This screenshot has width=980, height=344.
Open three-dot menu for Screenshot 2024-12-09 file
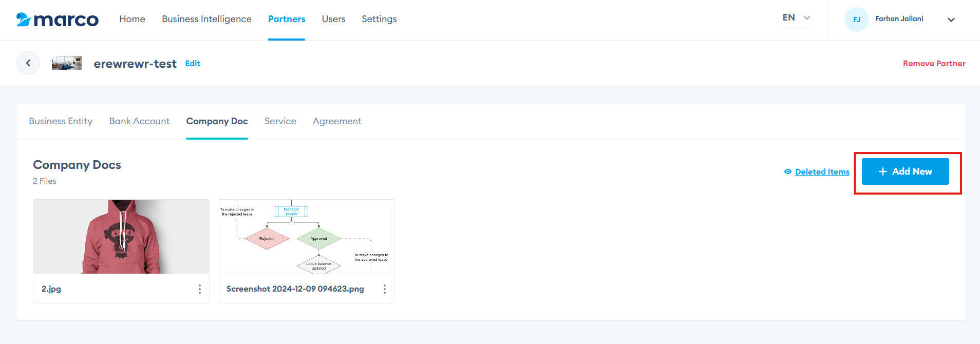tap(384, 289)
